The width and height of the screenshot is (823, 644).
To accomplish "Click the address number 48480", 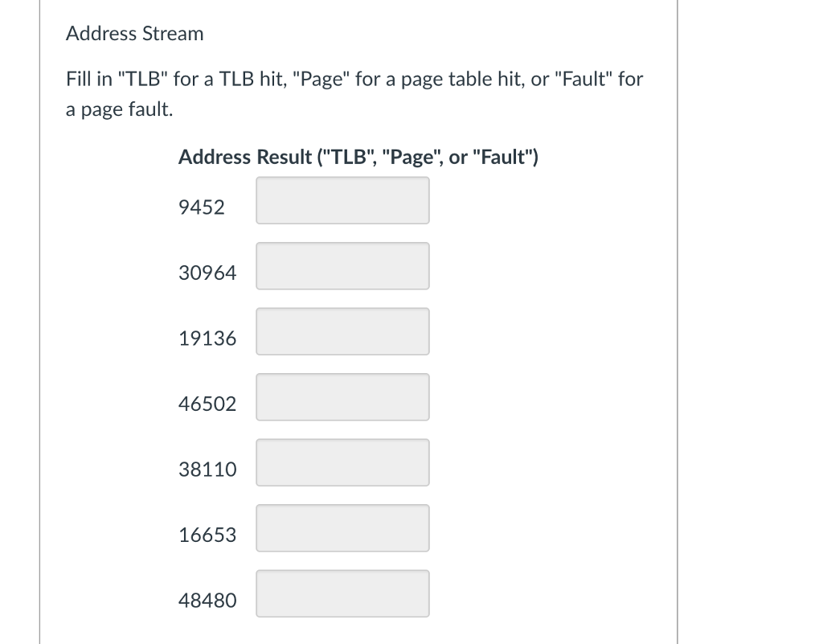I will click(207, 601).
